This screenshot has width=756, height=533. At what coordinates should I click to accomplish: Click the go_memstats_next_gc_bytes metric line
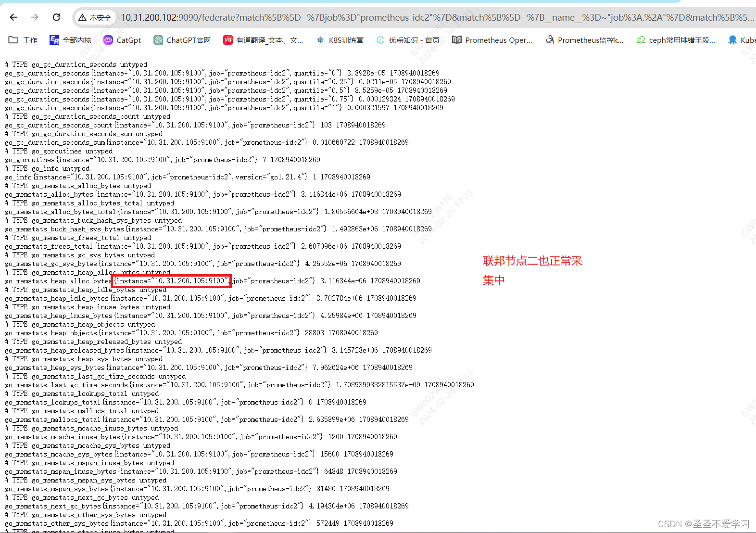coord(207,506)
